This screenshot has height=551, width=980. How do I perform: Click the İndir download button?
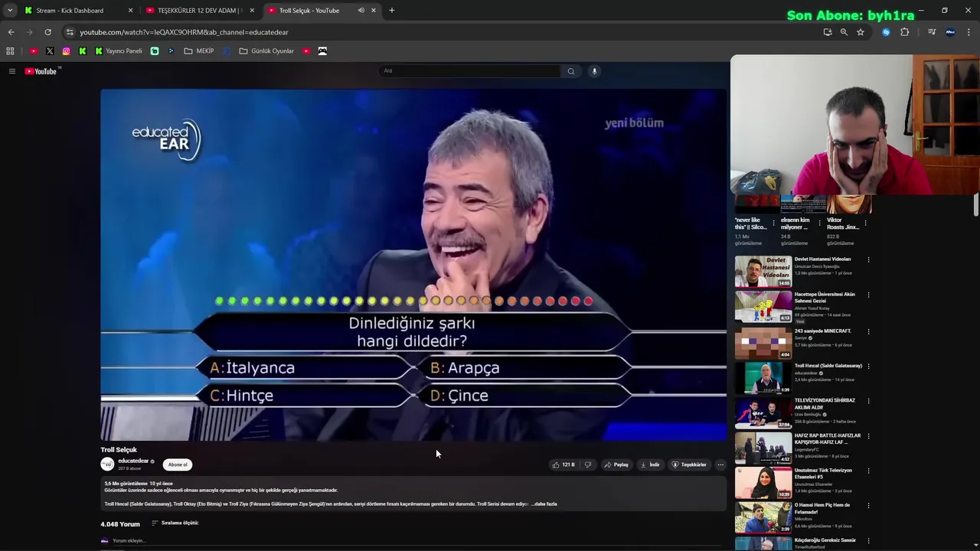point(650,465)
